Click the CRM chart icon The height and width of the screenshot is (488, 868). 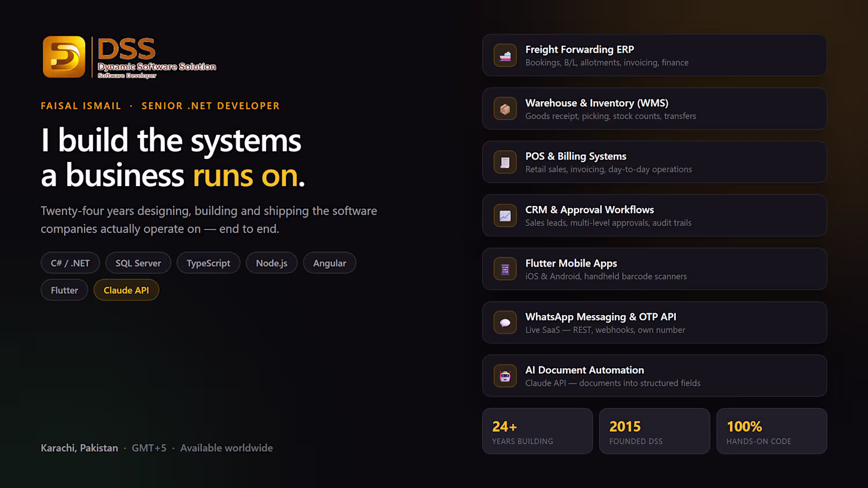click(x=505, y=216)
